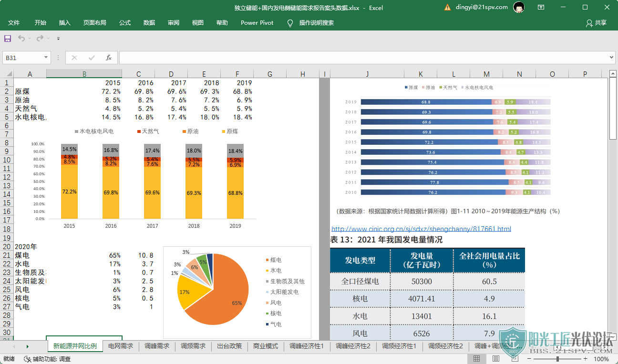Click the Undo arrow icon
The image size is (618, 364).
click(21, 38)
